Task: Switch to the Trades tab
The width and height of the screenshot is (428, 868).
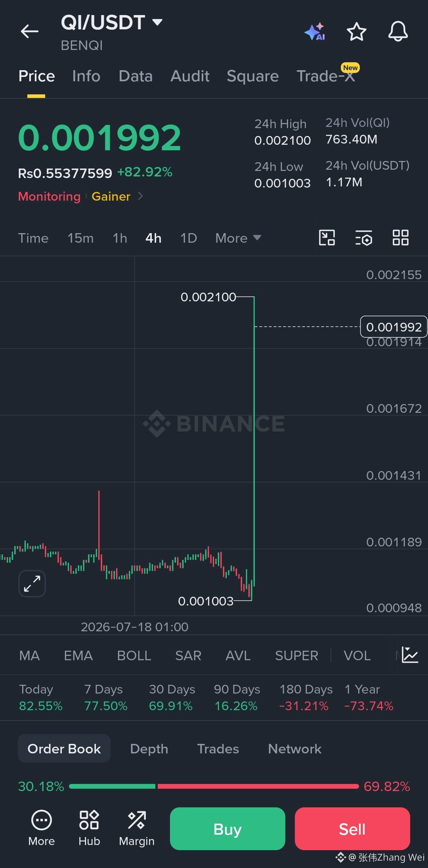Action: pos(218,749)
